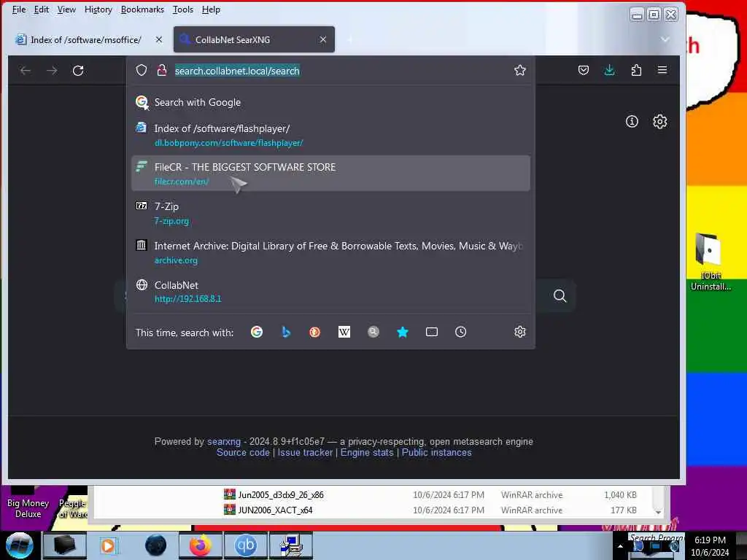The image size is (747, 560).
Task: Reload the current page
Action: [x=78, y=71]
